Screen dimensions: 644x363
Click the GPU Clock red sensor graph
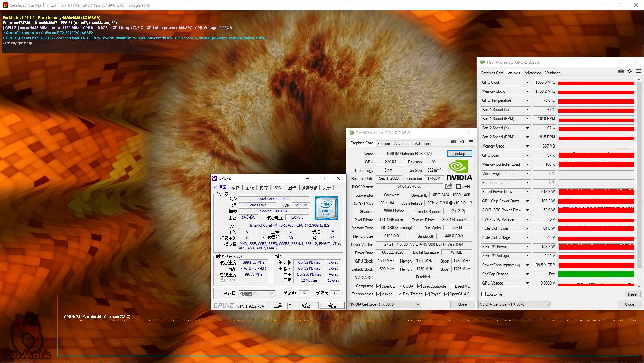coord(596,82)
